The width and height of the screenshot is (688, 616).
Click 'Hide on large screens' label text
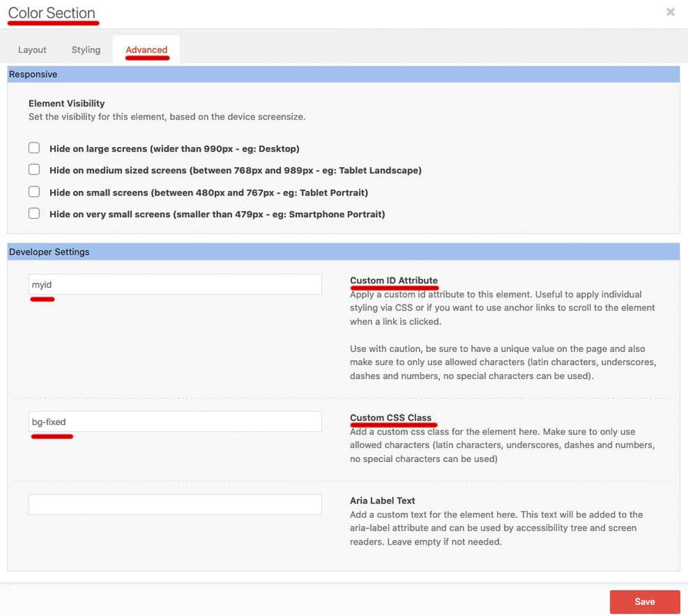click(174, 149)
